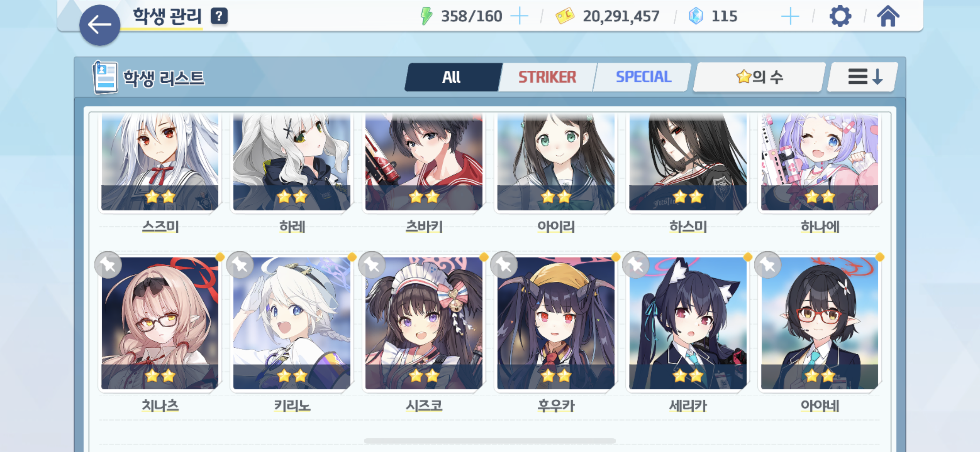980x452 pixels.
Task: Switch to the STRIKER tab
Action: pos(547,77)
